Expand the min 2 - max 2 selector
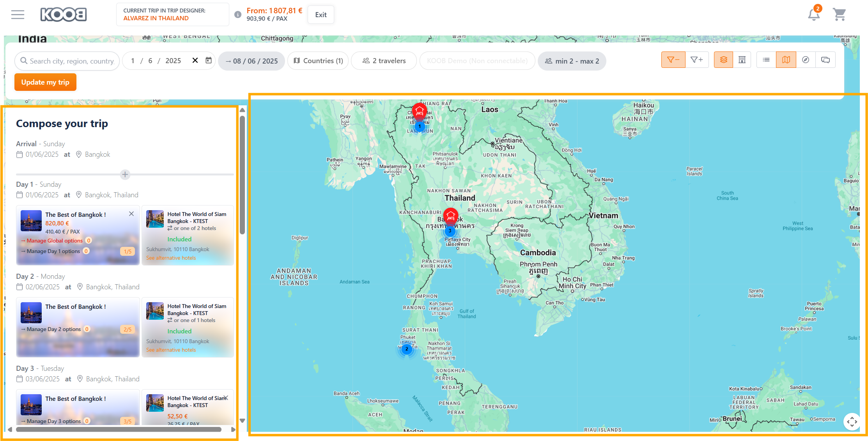Image resolution: width=868 pixels, height=441 pixels. [x=572, y=61]
